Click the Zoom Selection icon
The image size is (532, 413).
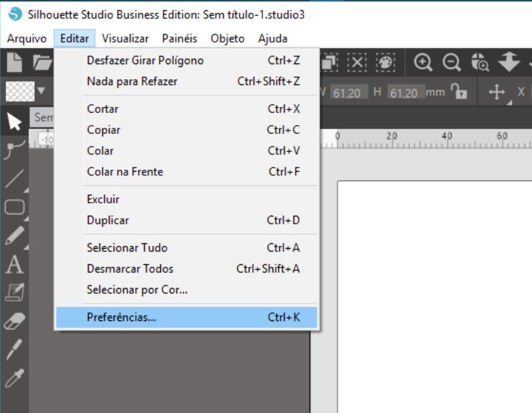tap(480, 62)
